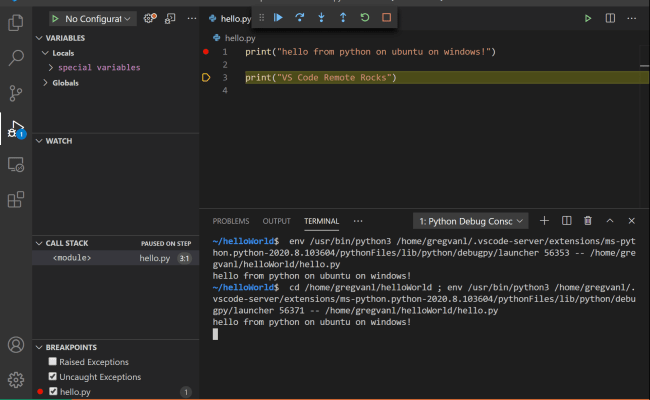The width and height of the screenshot is (650, 400).
Task: Continue debugging in debug toolbar
Action: click(278, 17)
